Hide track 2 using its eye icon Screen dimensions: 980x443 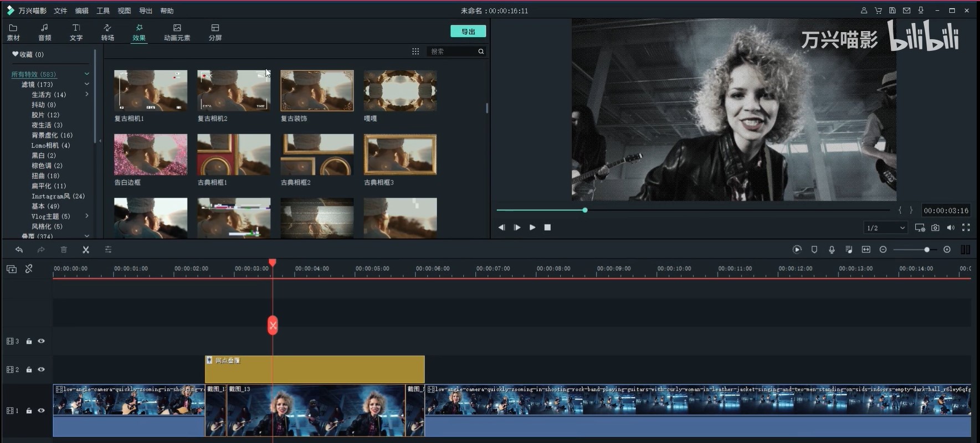coord(41,369)
